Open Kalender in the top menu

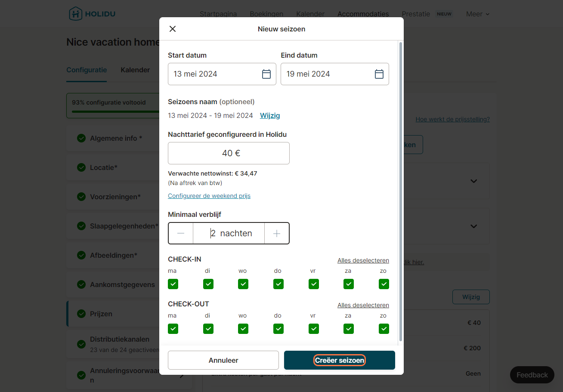[x=310, y=14]
